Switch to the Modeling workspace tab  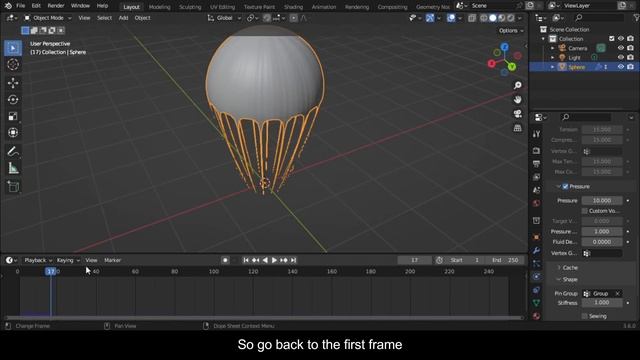[x=160, y=7]
